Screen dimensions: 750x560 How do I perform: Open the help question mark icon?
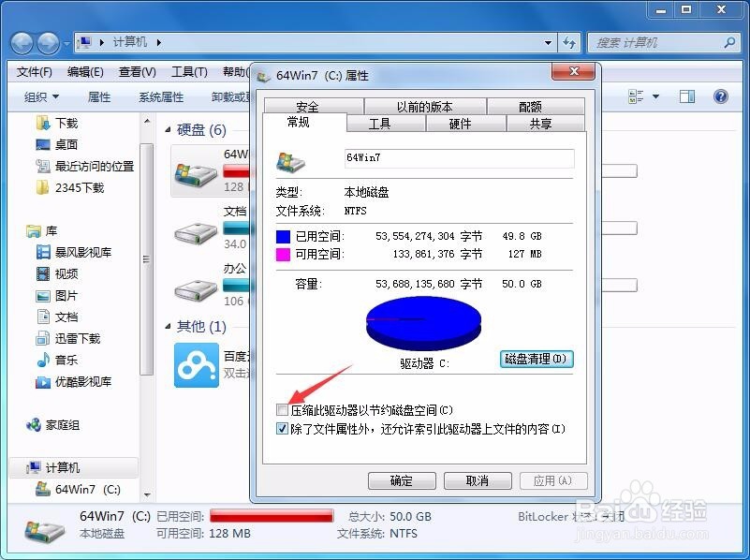pyautogui.click(x=720, y=96)
